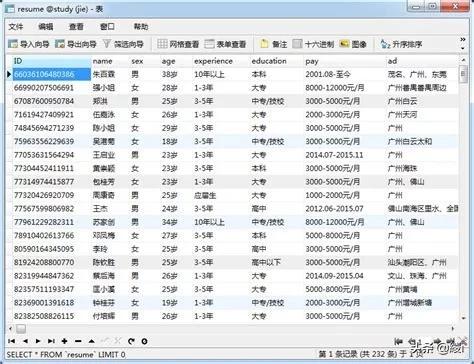Click the pay column header
The image size is (474, 364).
click(345, 61)
